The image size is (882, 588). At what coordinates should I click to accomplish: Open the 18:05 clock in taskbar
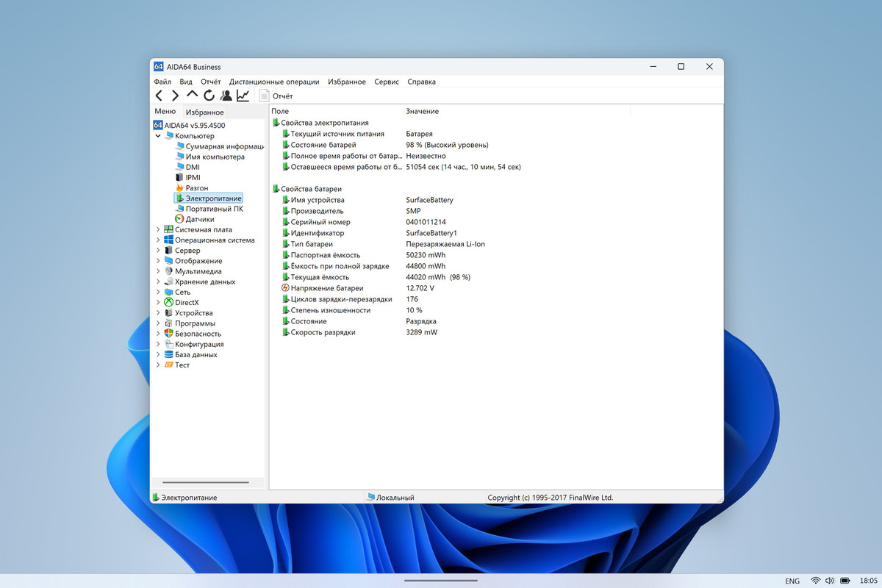[868, 581]
